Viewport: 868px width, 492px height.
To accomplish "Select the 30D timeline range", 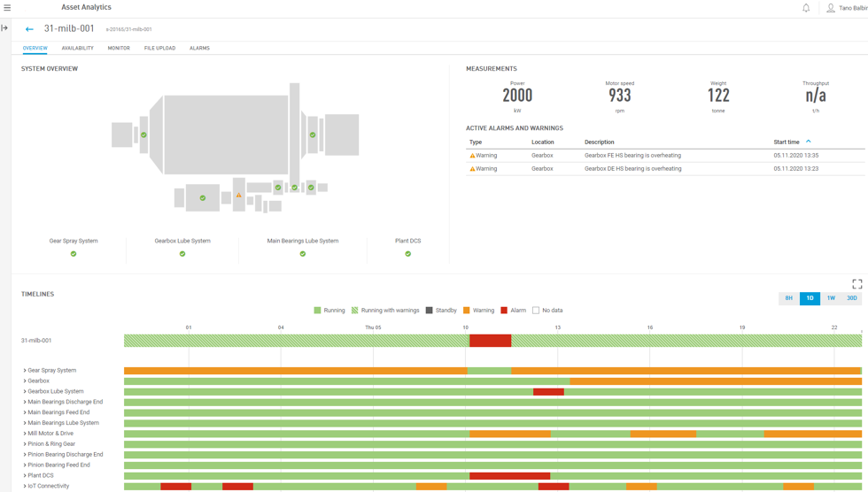I will pyautogui.click(x=852, y=298).
